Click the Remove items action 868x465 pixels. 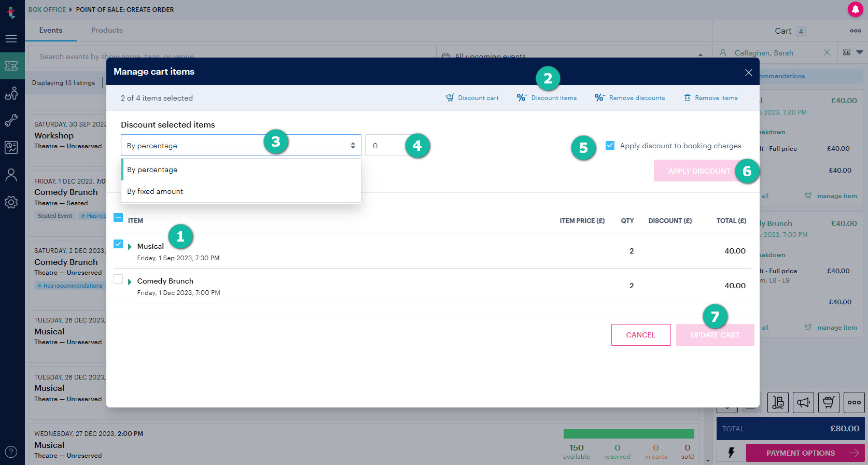click(x=710, y=97)
